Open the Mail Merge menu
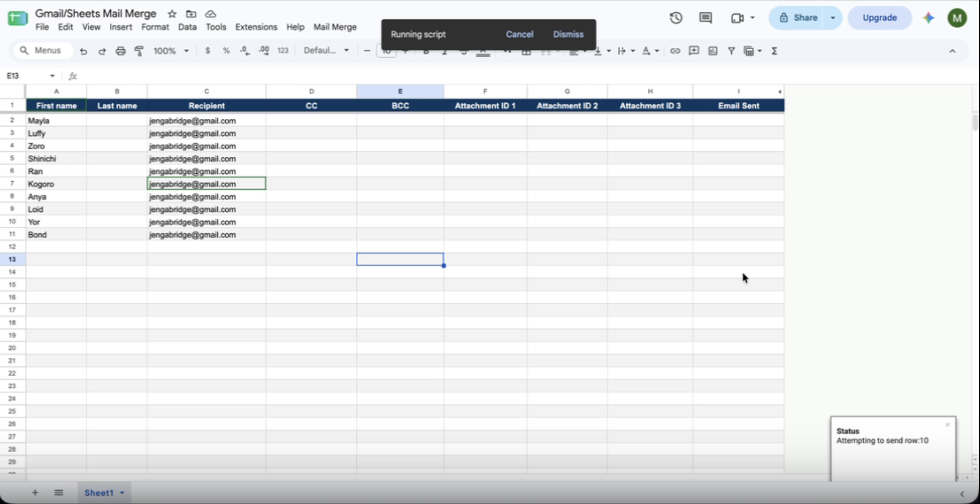This screenshot has width=980, height=504. pos(335,27)
